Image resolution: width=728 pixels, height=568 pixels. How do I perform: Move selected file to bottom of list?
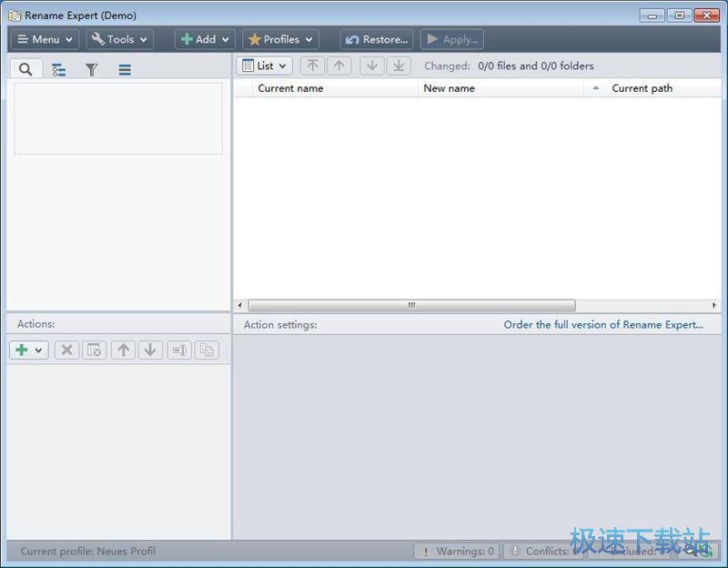[398, 66]
